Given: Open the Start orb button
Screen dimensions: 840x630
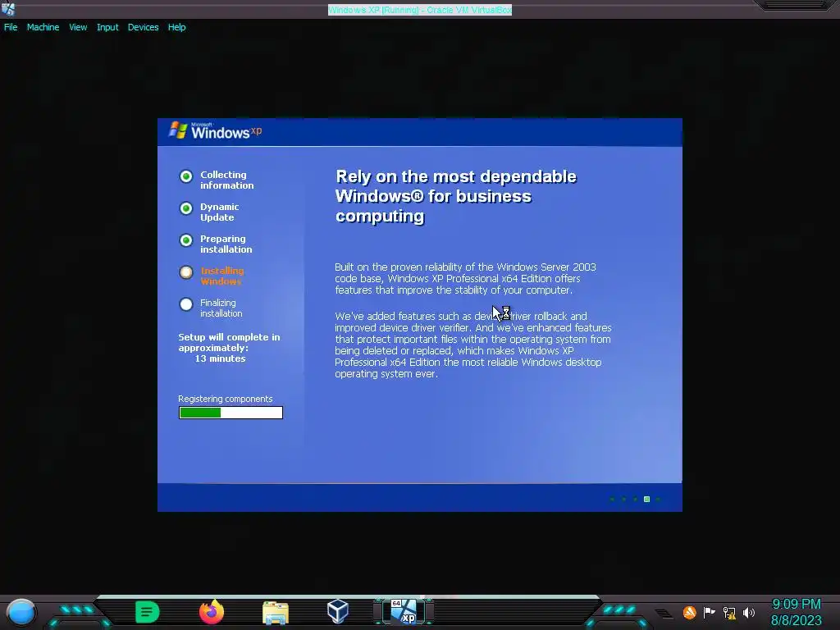Looking at the screenshot, I should coord(21,612).
